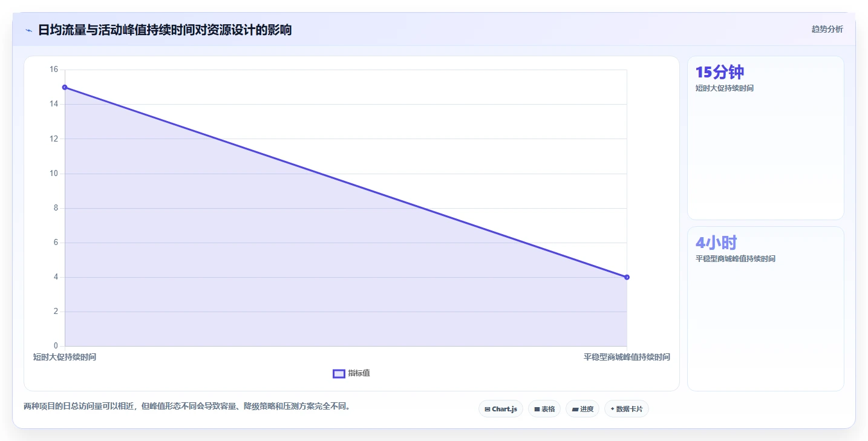Click the 15分钟 card value

point(720,72)
